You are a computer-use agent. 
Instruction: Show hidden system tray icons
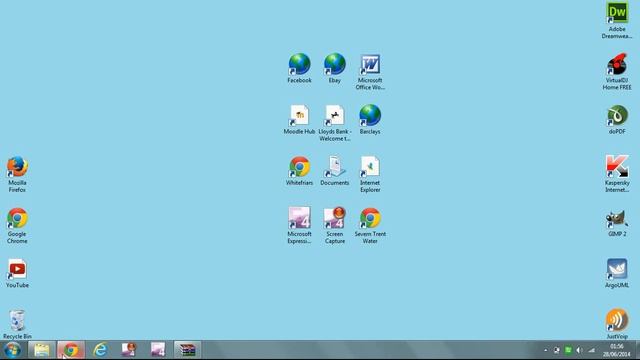point(546,350)
